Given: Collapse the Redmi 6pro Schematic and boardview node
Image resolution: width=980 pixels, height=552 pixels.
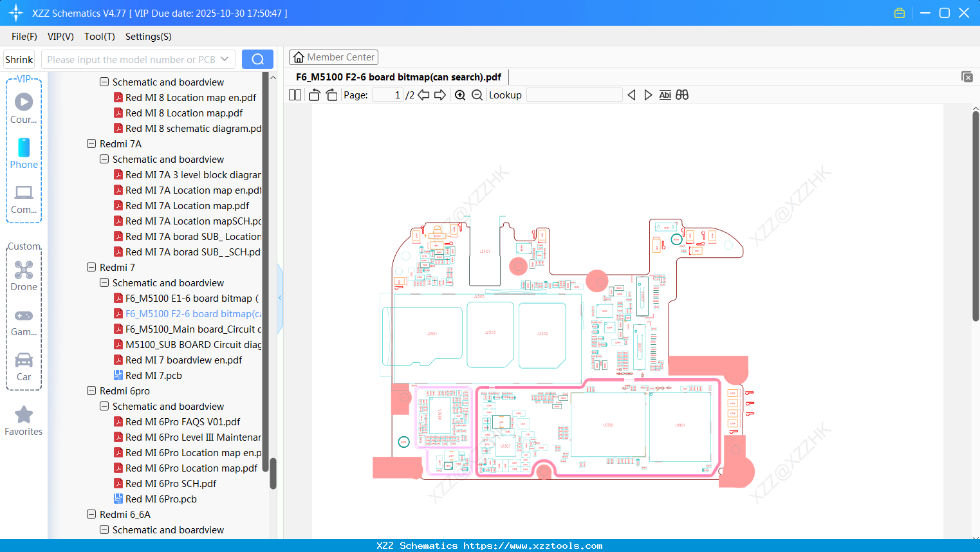Looking at the screenshot, I should pos(104,406).
